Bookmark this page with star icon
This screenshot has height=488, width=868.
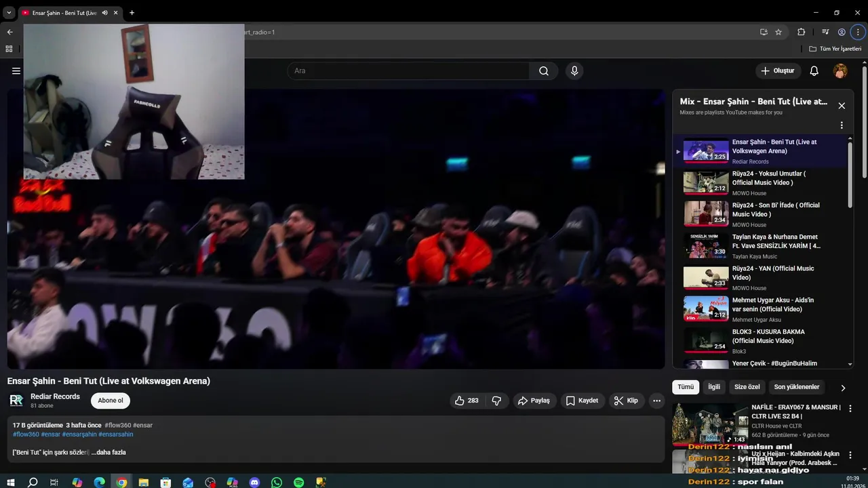[778, 32]
